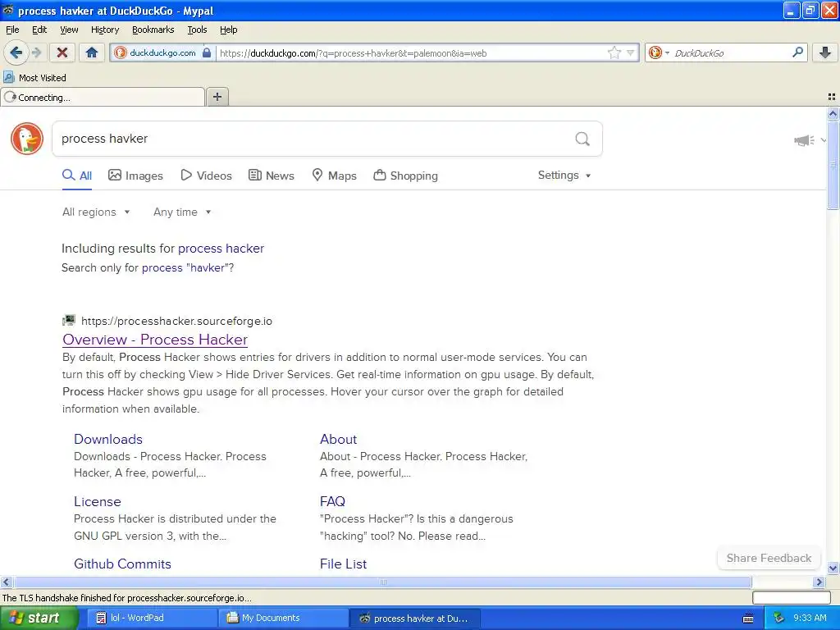This screenshot has width=840, height=630.
Task: Open the Help menu
Action: click(x=228, y=30)
